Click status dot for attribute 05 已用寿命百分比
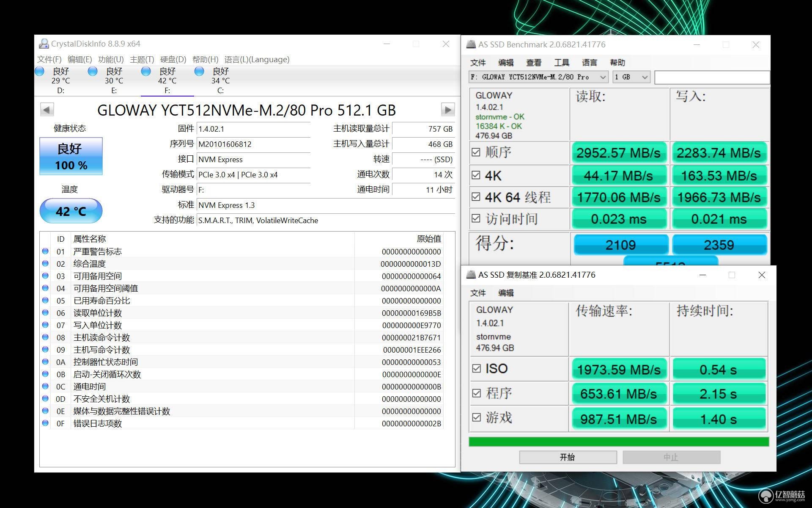 [x=45, y=300]
